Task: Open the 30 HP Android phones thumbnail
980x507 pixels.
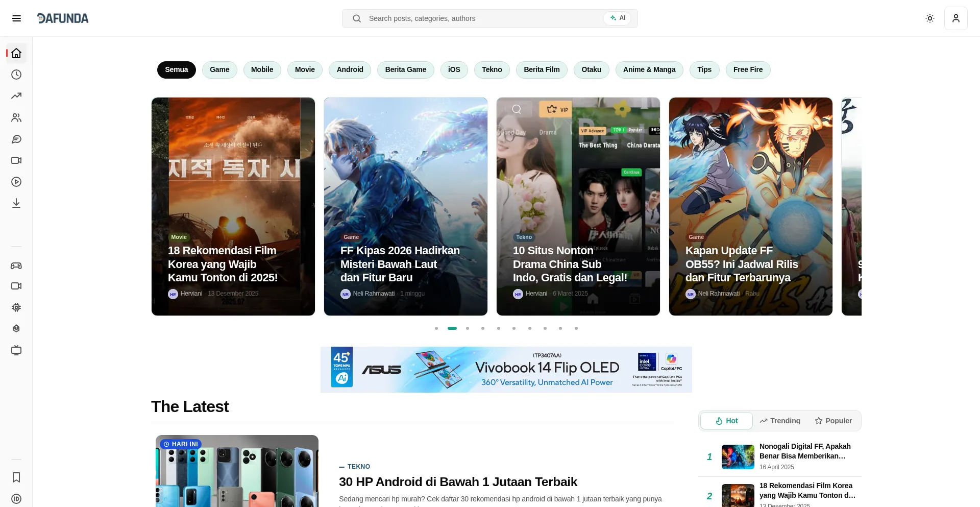Action: (237, 471)
